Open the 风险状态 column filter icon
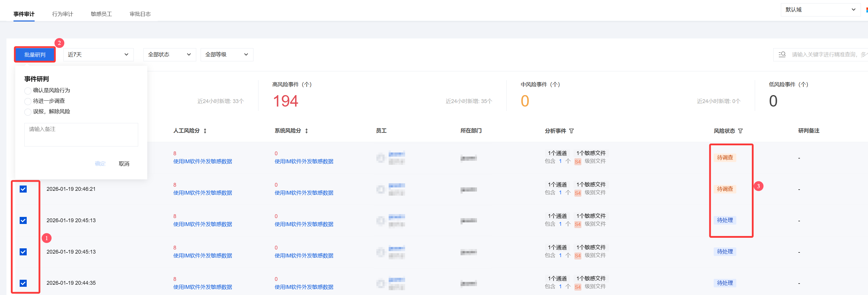 740,131
